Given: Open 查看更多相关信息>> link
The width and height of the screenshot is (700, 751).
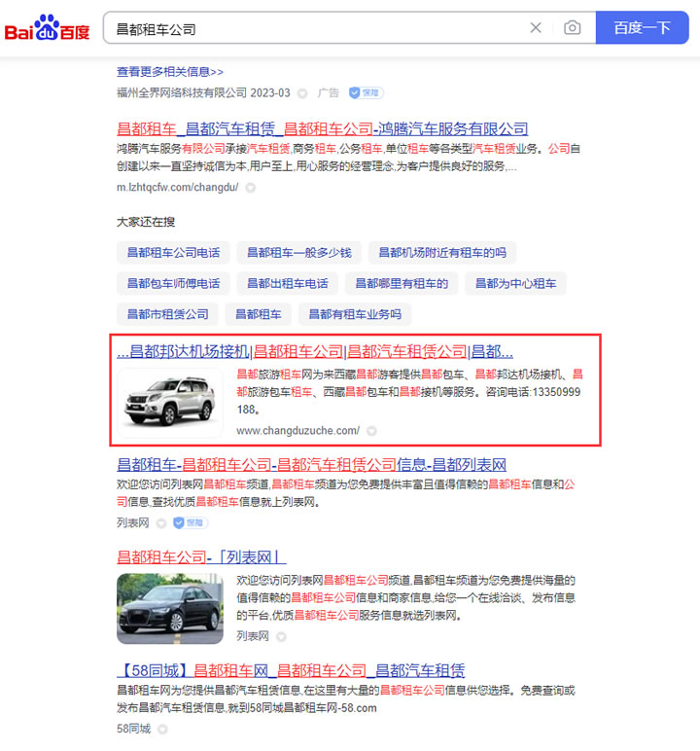Looking at the screenshot, I should coord(170,72).
